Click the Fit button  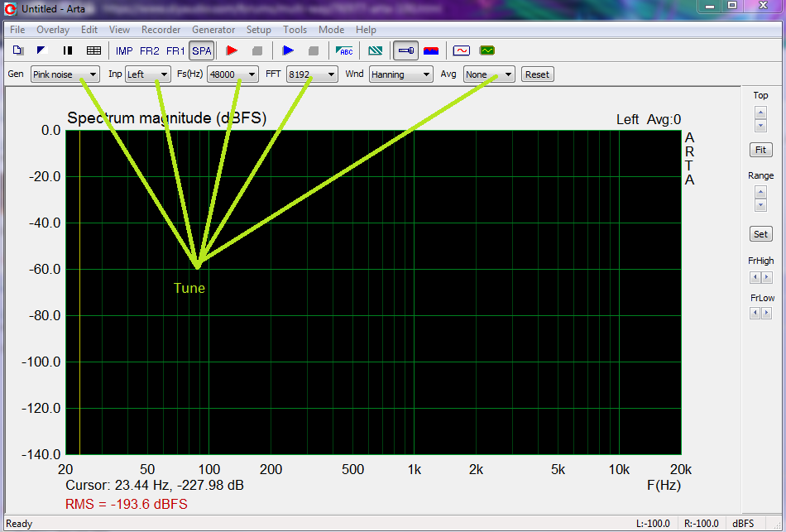pos(760,150)
